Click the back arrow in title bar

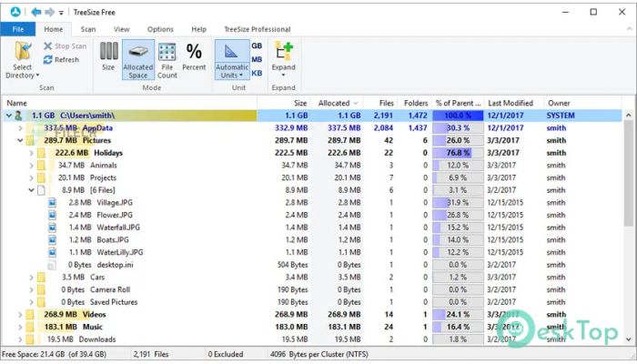point(36,12)
